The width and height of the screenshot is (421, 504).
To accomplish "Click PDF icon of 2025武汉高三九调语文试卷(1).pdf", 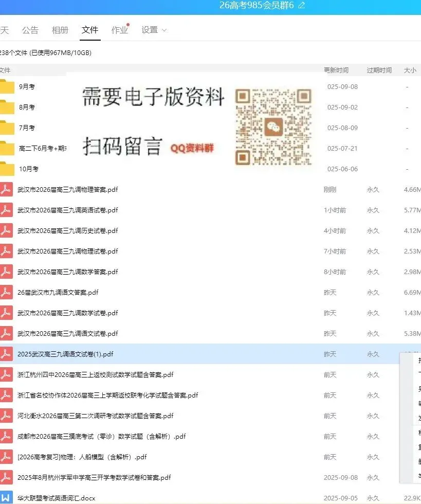I will pyautogui.click(x=6, y=354).
